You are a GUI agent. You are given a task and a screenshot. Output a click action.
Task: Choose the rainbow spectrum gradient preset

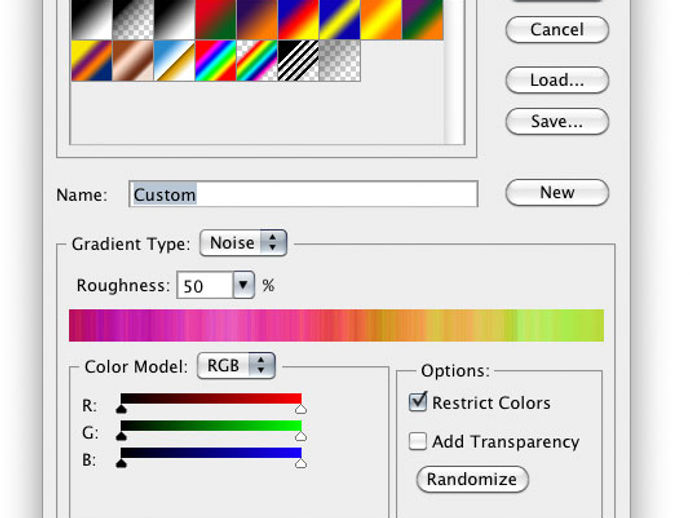pos(215,61)
